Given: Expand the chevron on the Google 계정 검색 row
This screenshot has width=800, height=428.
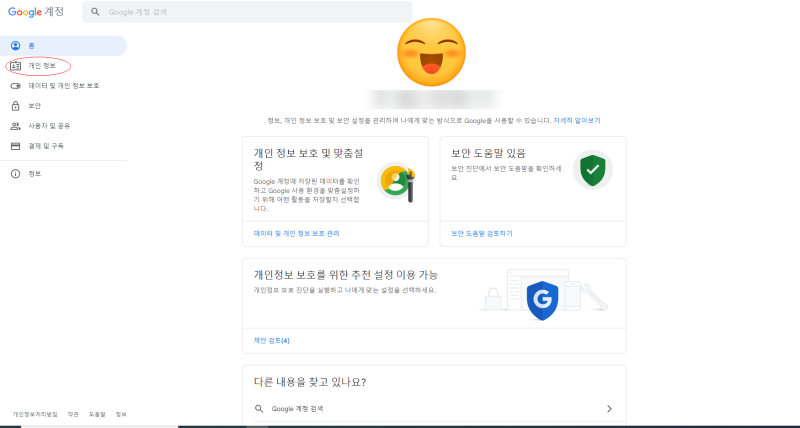Looking at the screenshot, I should pyautogui.click(x=609, y=409).
